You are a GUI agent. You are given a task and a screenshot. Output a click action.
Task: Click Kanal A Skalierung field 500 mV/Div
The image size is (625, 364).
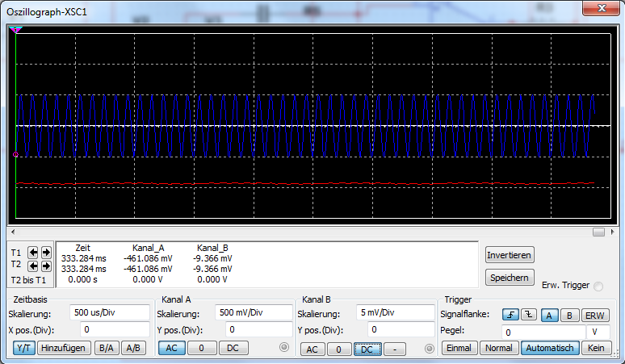coord(254,312)
